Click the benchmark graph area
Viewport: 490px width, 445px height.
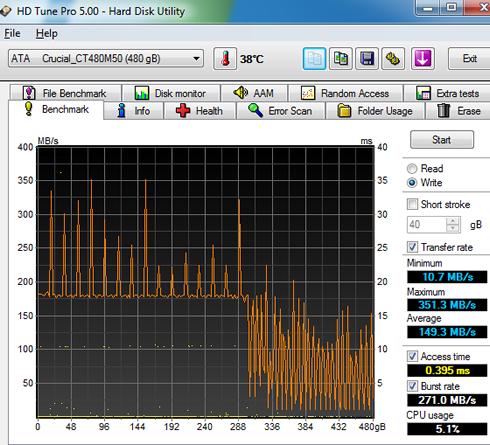(205, 282)
